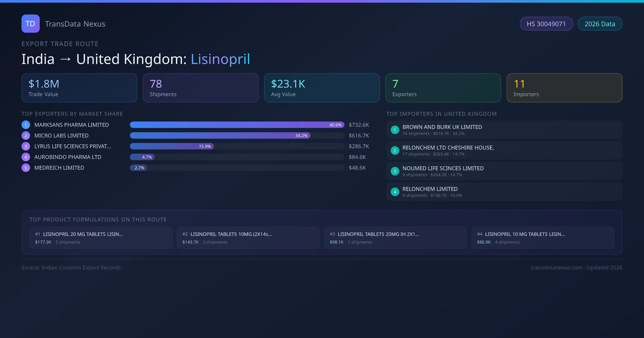
Task: Open #1 Lisinopril 20 MG Tablets formulation card
Action: (101, 238)
